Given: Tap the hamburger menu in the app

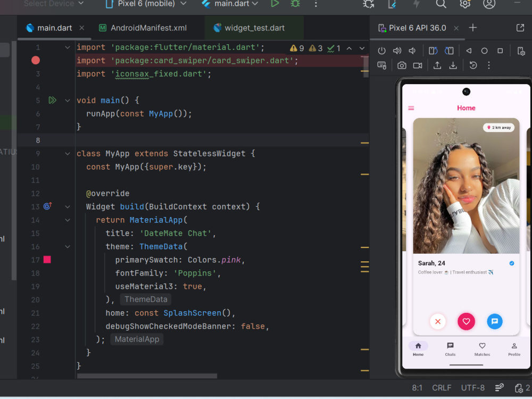Looking at the screenshot, I should [411, 108].
